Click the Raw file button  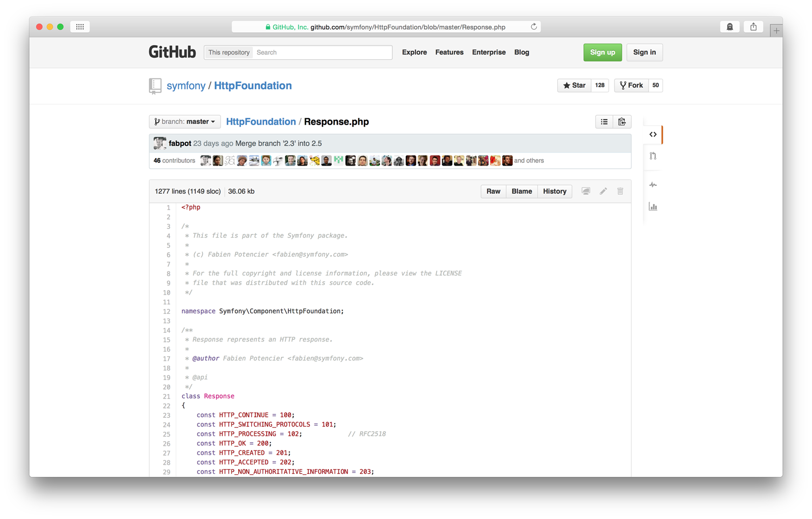(x=493, y=191)
